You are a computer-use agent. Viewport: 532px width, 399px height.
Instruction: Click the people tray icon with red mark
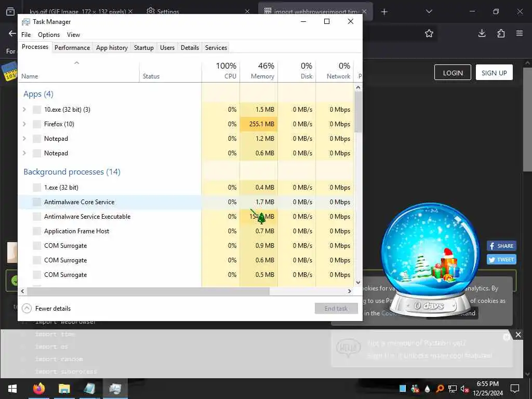click(415, 389)
